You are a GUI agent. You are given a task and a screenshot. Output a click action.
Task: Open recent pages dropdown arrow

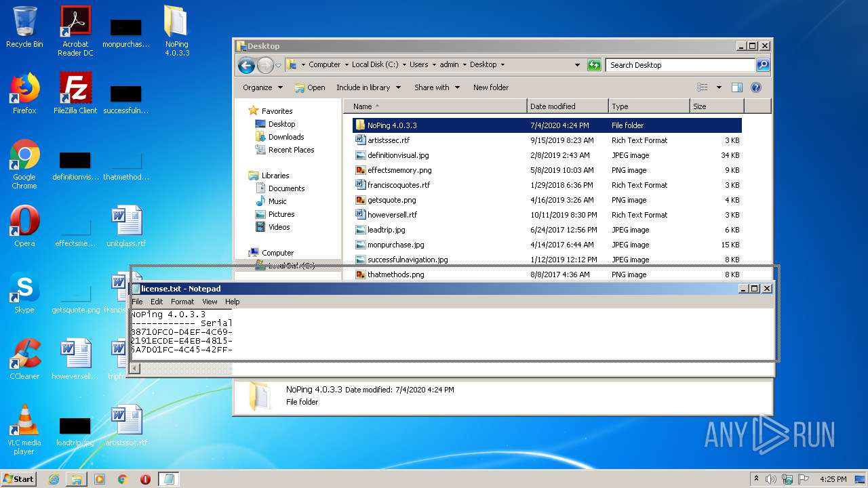pos(278,66)
